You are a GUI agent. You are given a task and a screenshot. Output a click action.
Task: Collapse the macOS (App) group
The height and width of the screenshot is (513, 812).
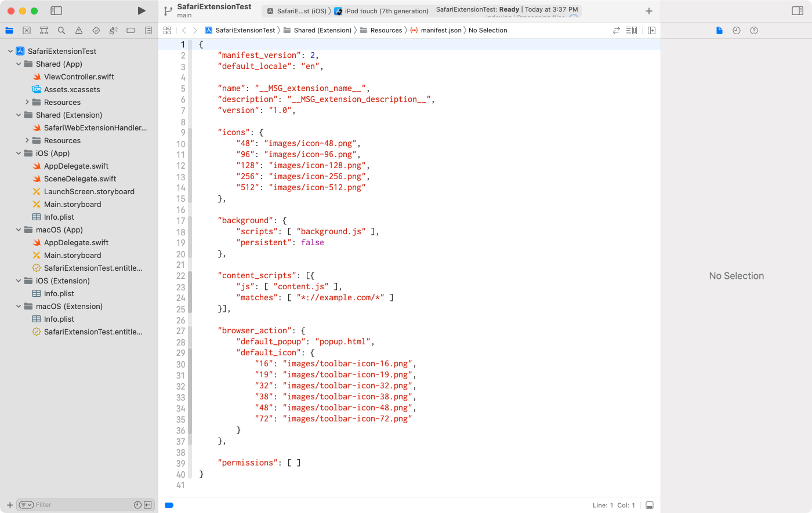[19, 230]
